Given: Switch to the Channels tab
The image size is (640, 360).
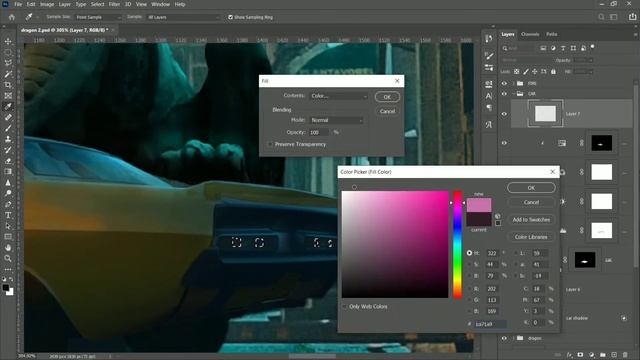Looking at the screenshot, I should coord(530,34).
